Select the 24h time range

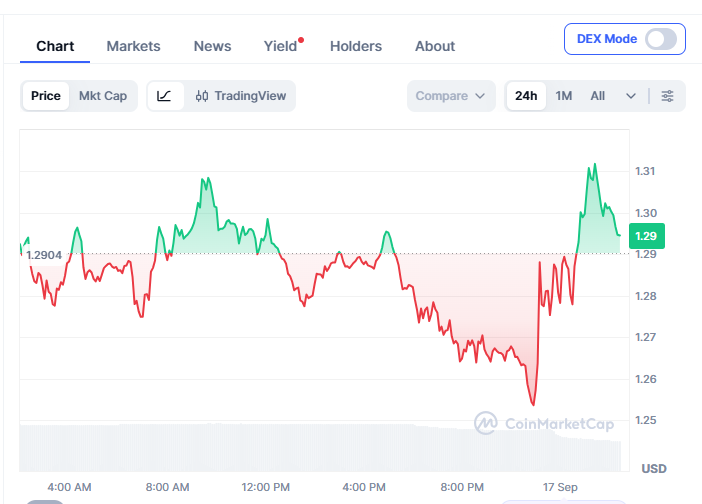pyautogui.click(x=526, y=96)
